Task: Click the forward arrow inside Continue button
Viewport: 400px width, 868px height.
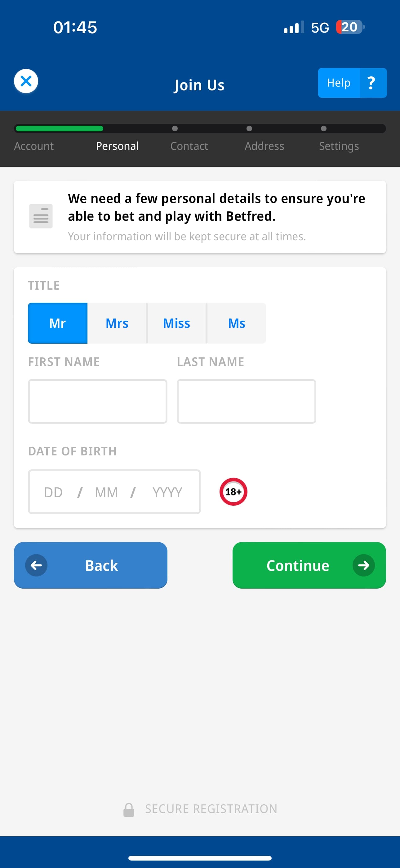Action: (x=364, y=565)
